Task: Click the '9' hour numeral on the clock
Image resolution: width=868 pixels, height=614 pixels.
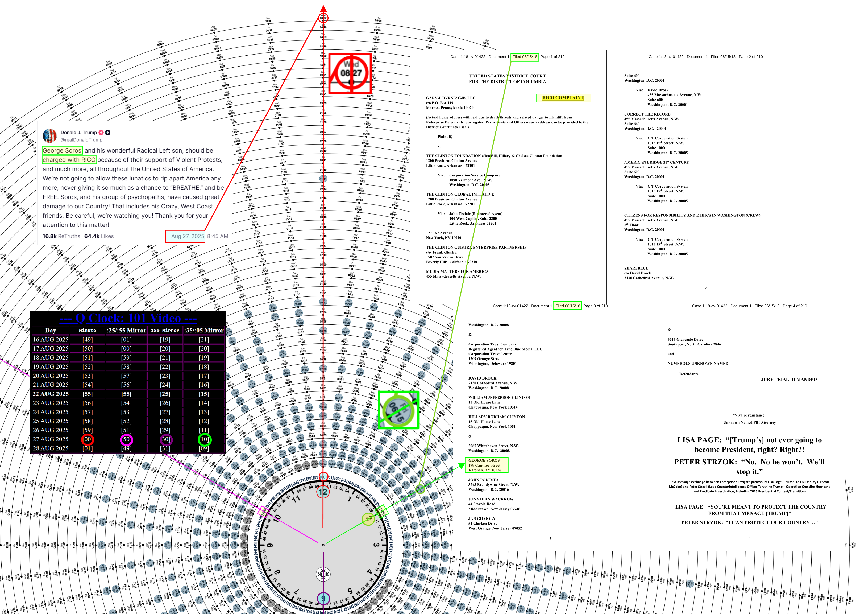Action: [x=269, y=545]
